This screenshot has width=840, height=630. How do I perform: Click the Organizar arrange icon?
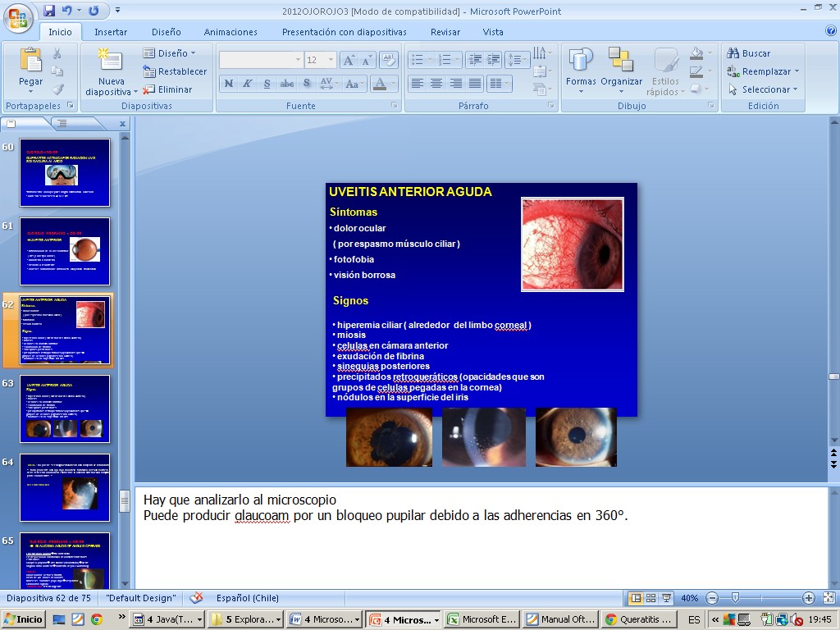pyautogui.click(x=621, y=62)
